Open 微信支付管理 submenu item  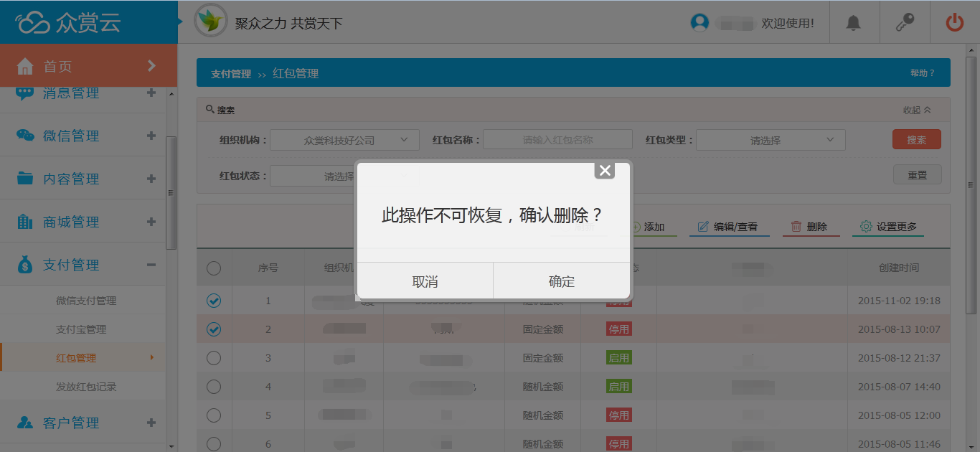86,301
